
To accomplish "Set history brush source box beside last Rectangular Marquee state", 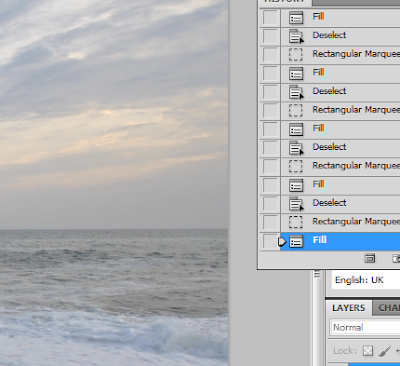I will click(270, 222).
